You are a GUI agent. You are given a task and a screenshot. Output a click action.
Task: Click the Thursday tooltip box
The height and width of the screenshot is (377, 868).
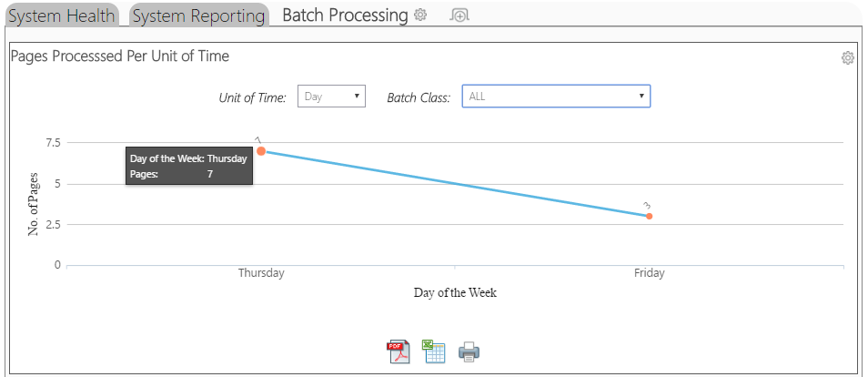tap(188, 166)
